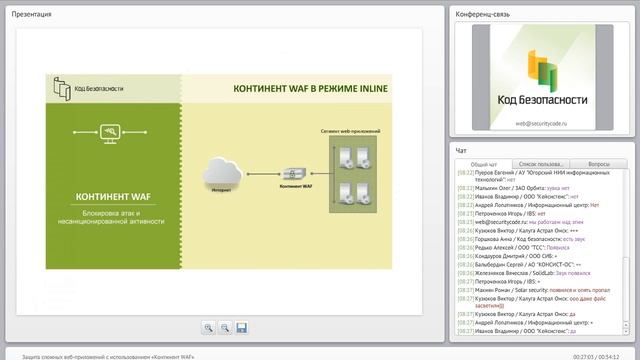Click the Андрей Лопатников message saying Нет

pyautogui.click(x=529, y=205)
